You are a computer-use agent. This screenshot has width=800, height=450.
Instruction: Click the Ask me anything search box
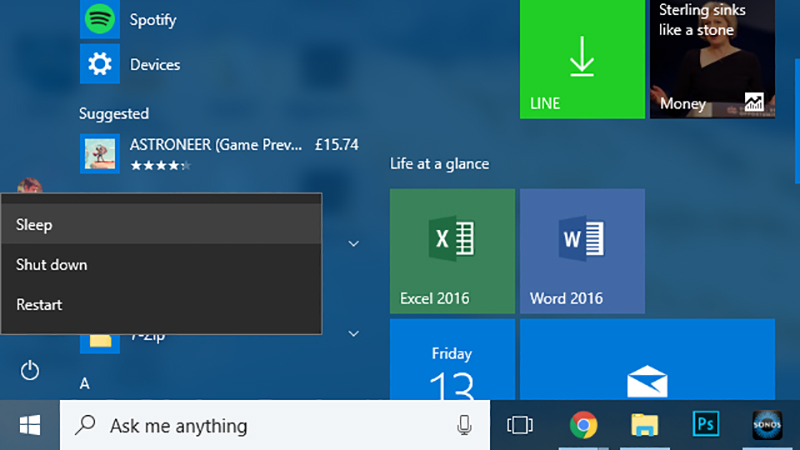click(x=274, y=425)
